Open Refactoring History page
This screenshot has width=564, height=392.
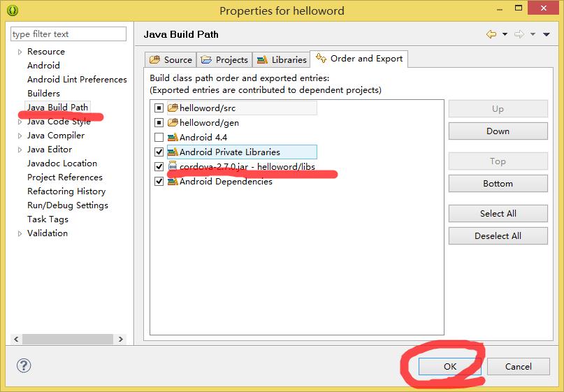coord(66,191)
